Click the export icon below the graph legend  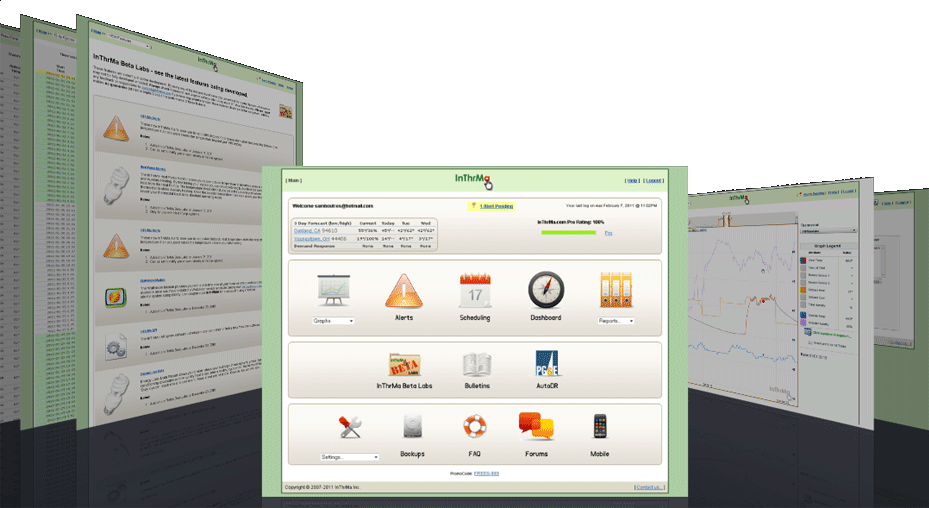point(808,333)
